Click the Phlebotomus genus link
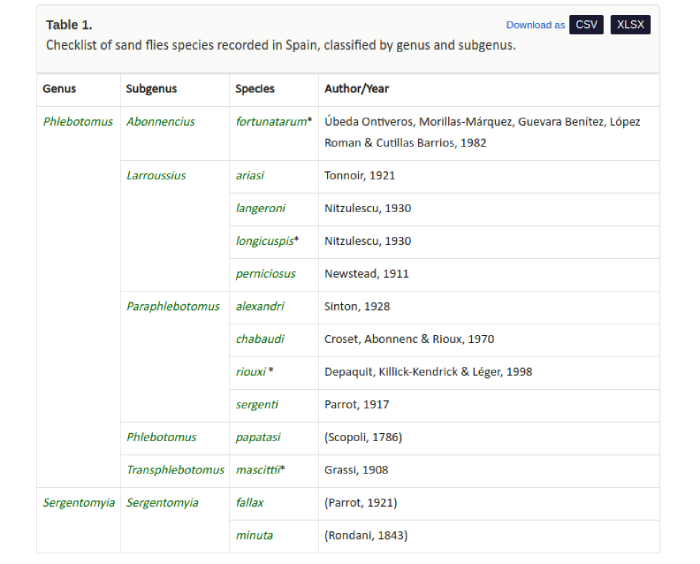 pyautogui.click(x=77, y=122)
